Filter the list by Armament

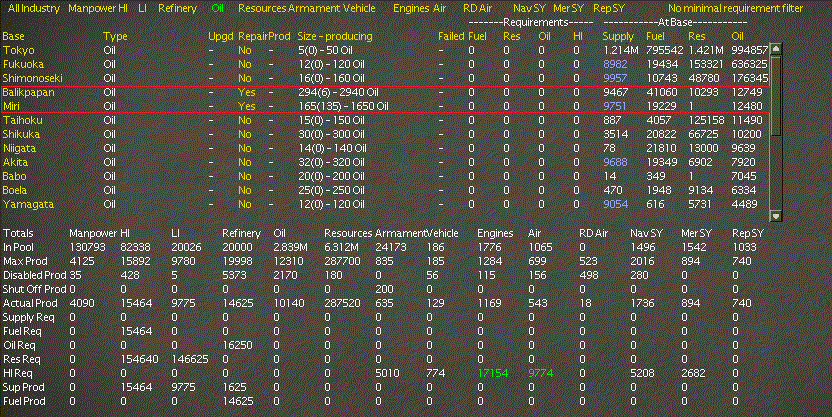(315, 8)
